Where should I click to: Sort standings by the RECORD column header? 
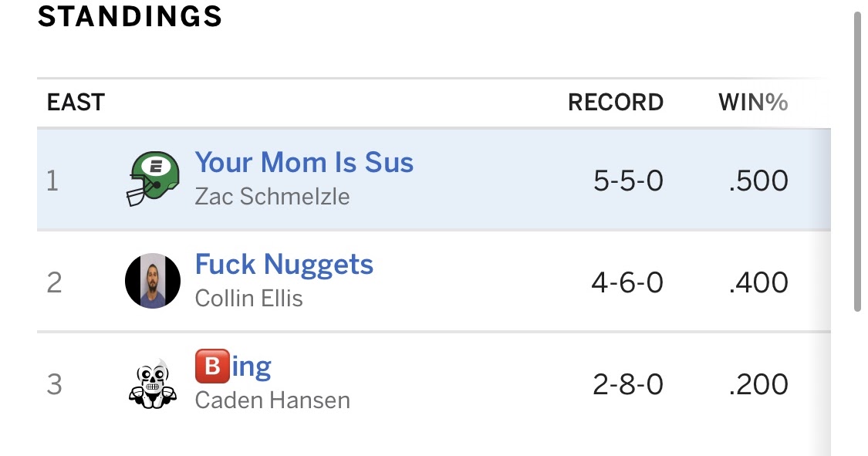616,102
